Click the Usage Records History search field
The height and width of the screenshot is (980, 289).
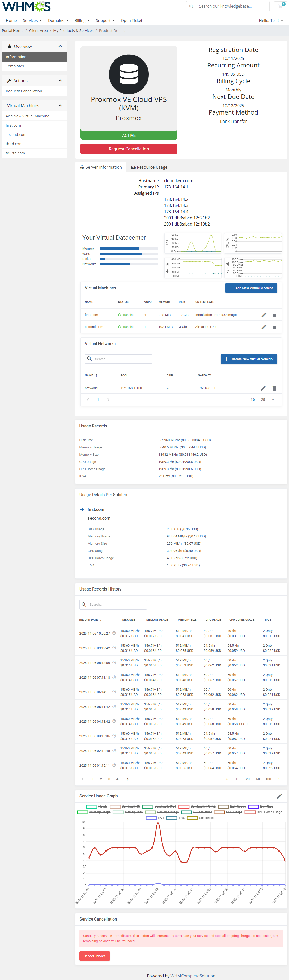pyautogui.click(x=113, y=605)
